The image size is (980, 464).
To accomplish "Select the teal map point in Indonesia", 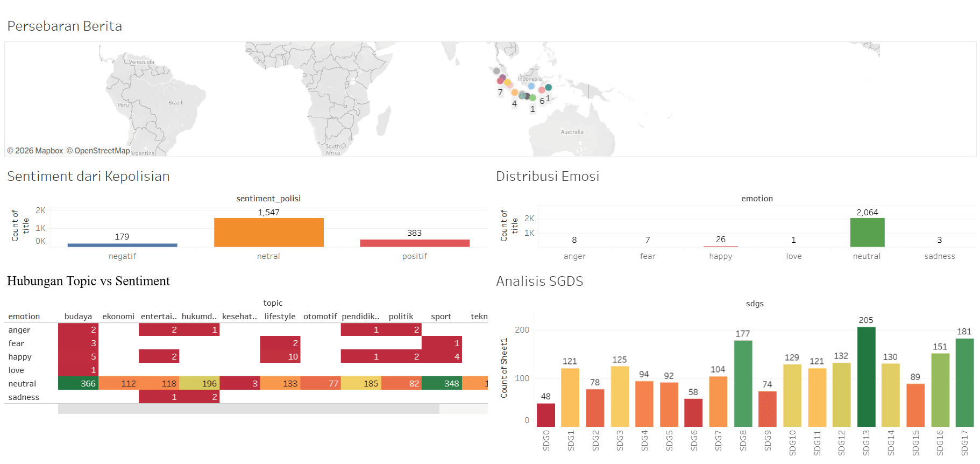I will (x=548, y=87).
